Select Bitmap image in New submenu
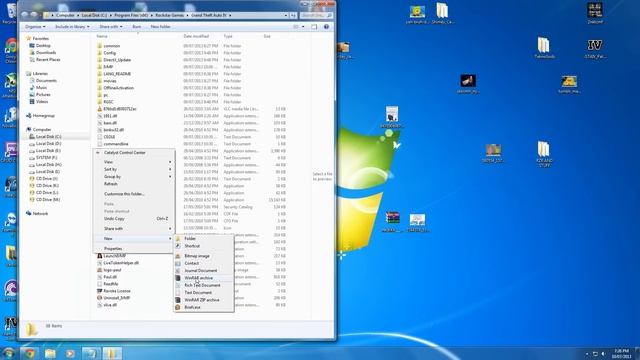 [203, 256]
